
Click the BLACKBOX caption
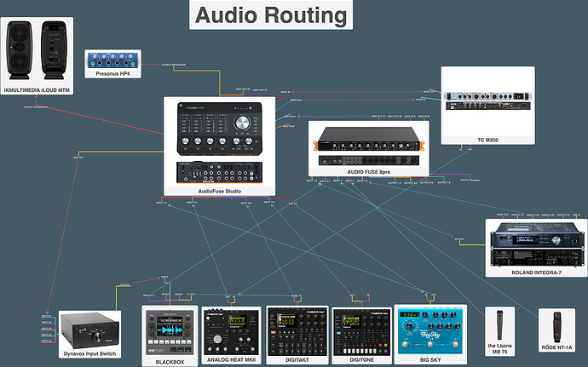tap(170, 362)
